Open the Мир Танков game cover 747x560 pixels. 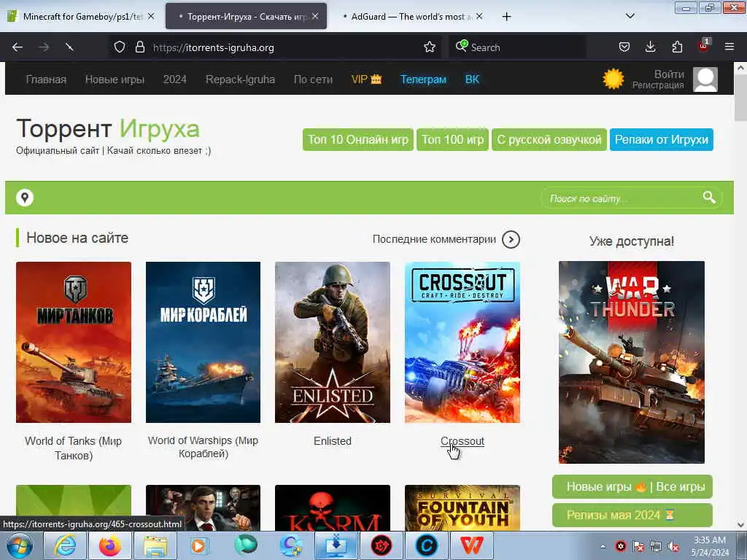click(74, 342)
